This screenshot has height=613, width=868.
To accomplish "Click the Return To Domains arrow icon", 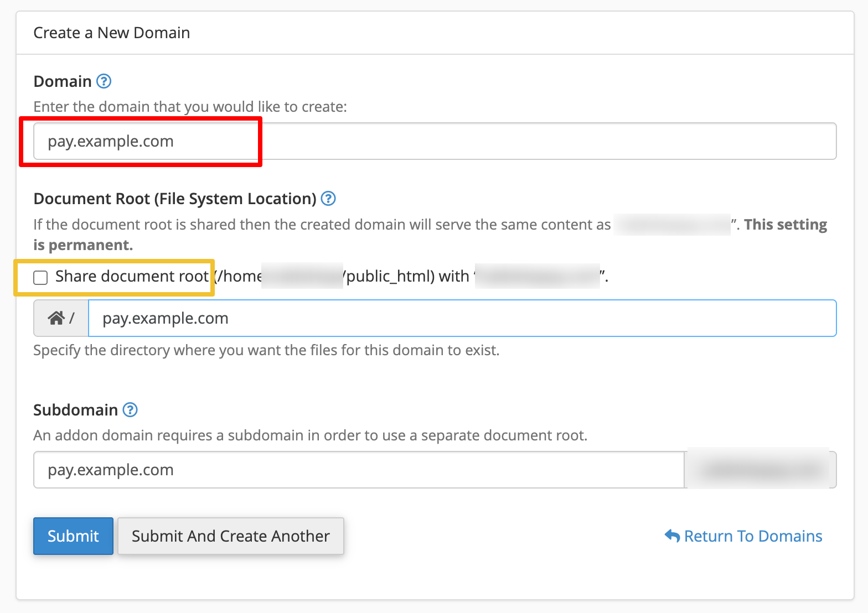I will [x=672, y=536].
